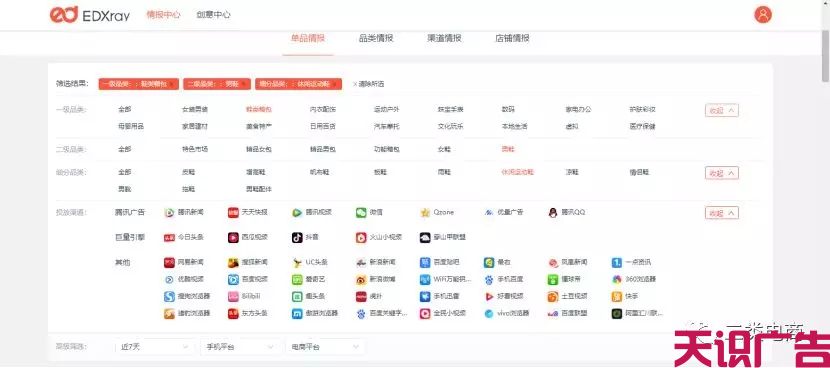Select the 百度联盟 channel icon
Image resolution: width=830 pixels, height=368 pixels.
point(553,314)
